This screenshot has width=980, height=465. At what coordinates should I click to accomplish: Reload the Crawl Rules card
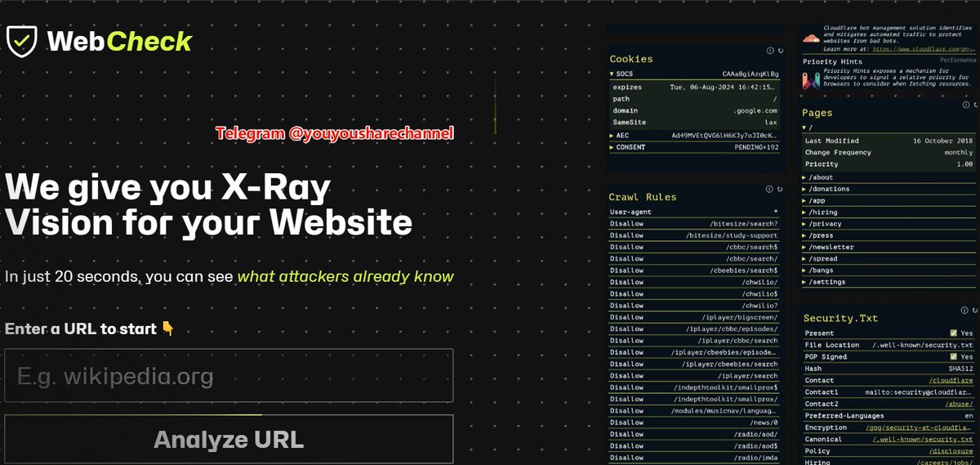(x=779, y=189)
